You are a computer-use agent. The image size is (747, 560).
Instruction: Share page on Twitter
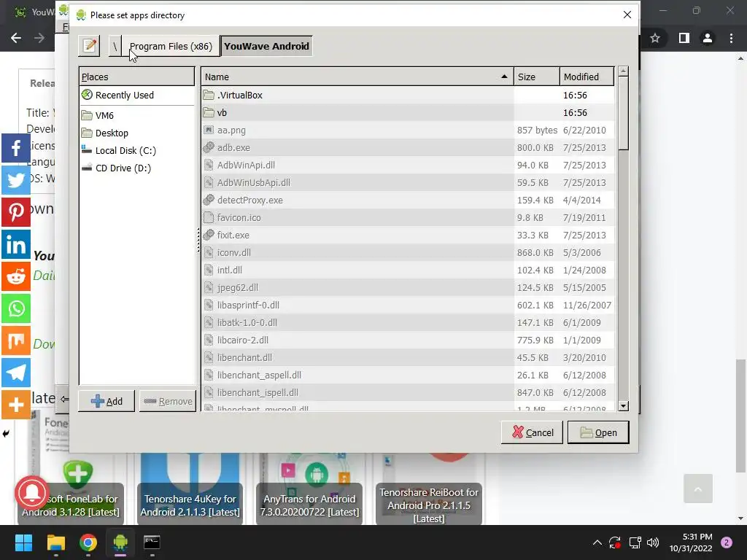coord(16,180)
